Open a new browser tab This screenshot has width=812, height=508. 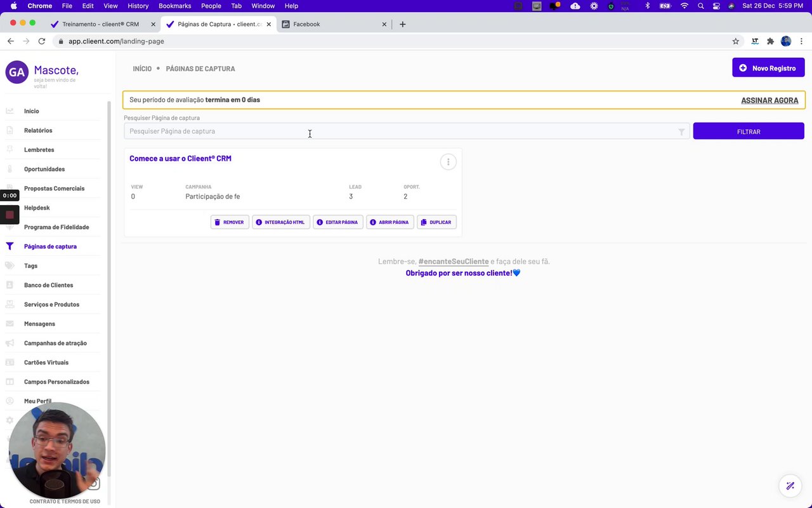click(402, 24)
